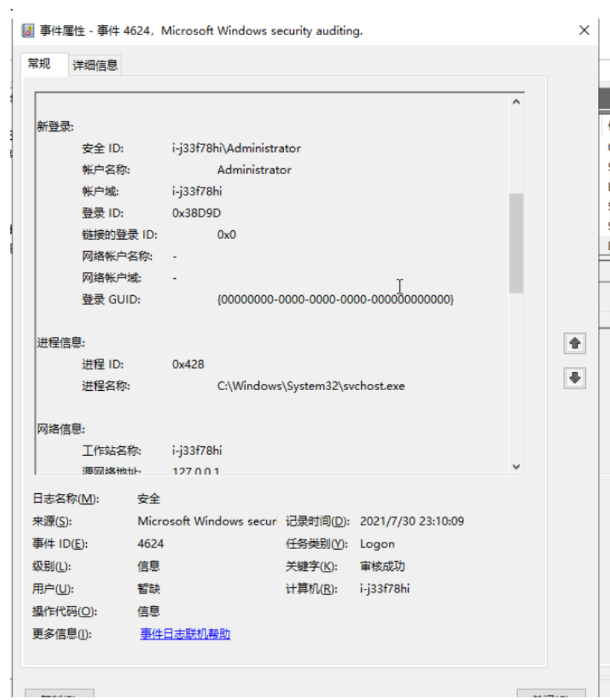This screenshot has height=700, width=610.
Task: Click the 来源 field Microsoft Windows secur
Action: pyautogui.click(x=207, y=521)
